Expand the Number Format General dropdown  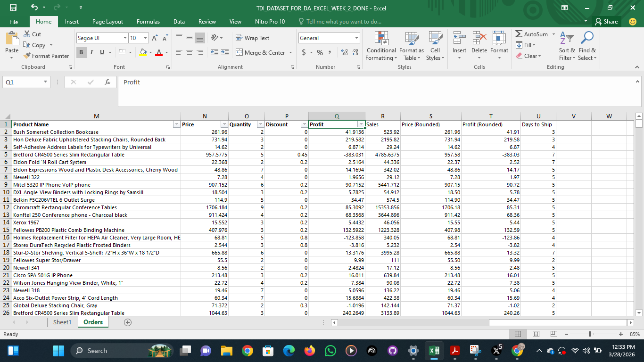coord(357,38)
